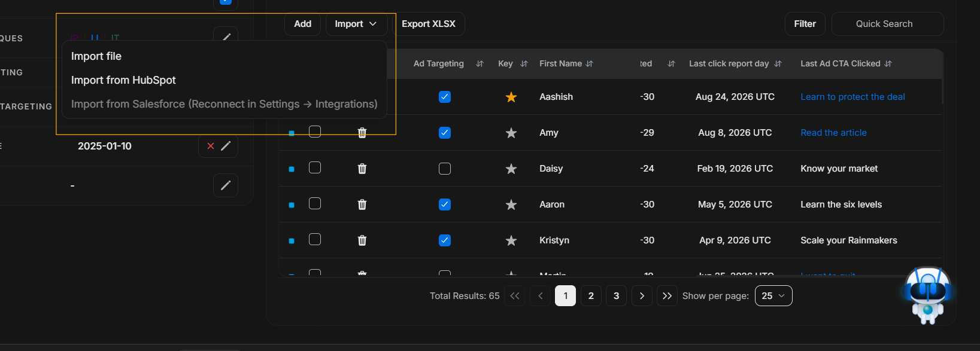Image resolution: width=980 pixels, height=351 pixels.
Task: Delete the Amy row with trash icon
Action: [x=362, y=133]
